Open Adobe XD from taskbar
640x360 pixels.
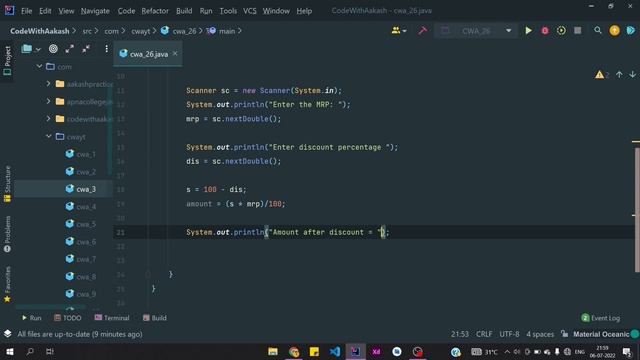(x=376, y=351)
